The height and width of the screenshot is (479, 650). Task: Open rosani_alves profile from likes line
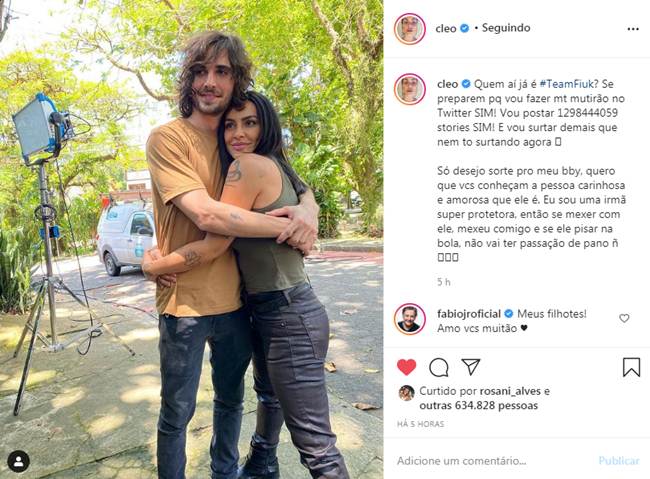click(510, 391)
